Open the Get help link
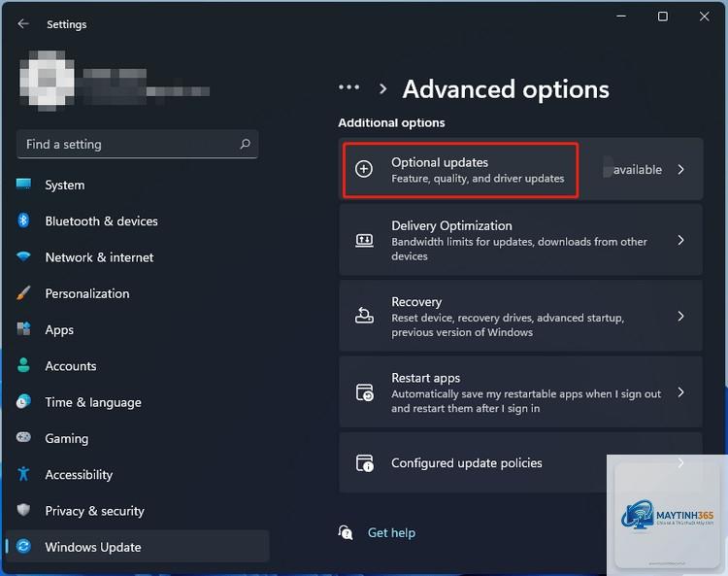 click(391, 533)
